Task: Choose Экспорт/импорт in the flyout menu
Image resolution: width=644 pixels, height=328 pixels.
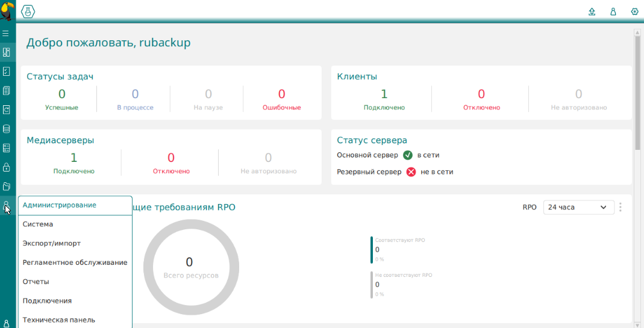Action: pos(52,243)
